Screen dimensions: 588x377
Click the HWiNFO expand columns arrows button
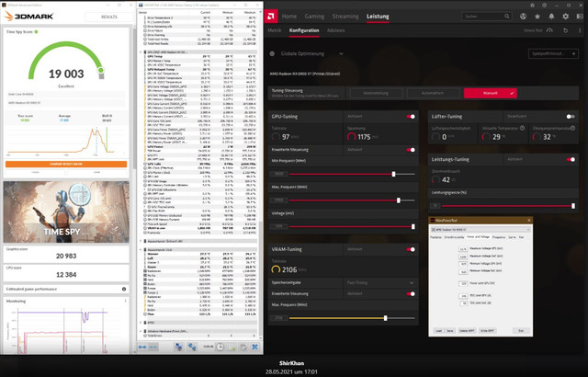point(142,347)
